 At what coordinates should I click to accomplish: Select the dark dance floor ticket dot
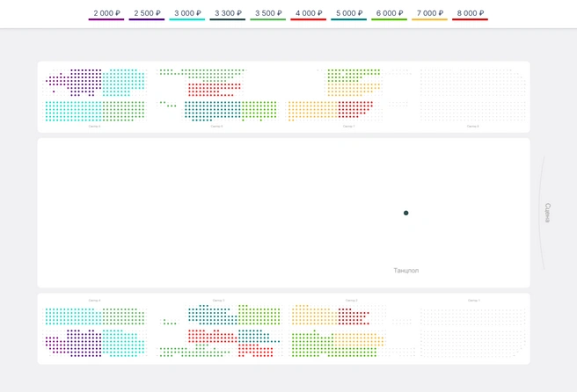(405, 213)
